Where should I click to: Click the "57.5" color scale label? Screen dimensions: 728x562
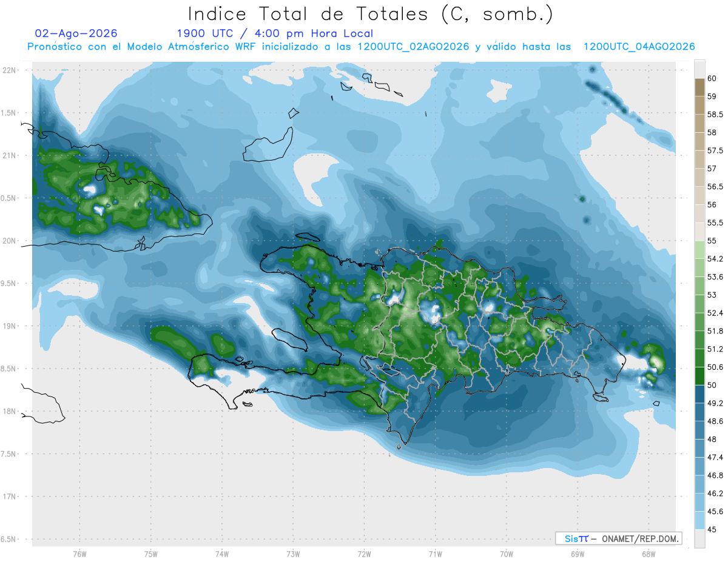point(716,151)
